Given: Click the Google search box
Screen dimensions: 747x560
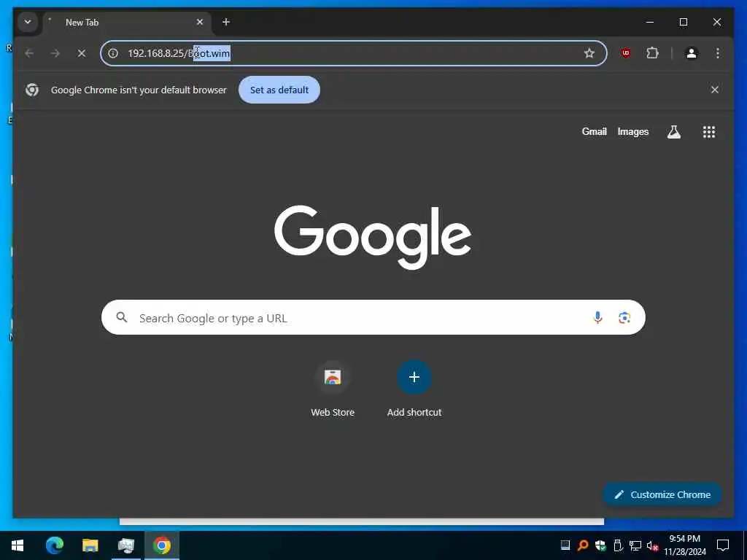Looking at the screenshot, I should [373, 317].
